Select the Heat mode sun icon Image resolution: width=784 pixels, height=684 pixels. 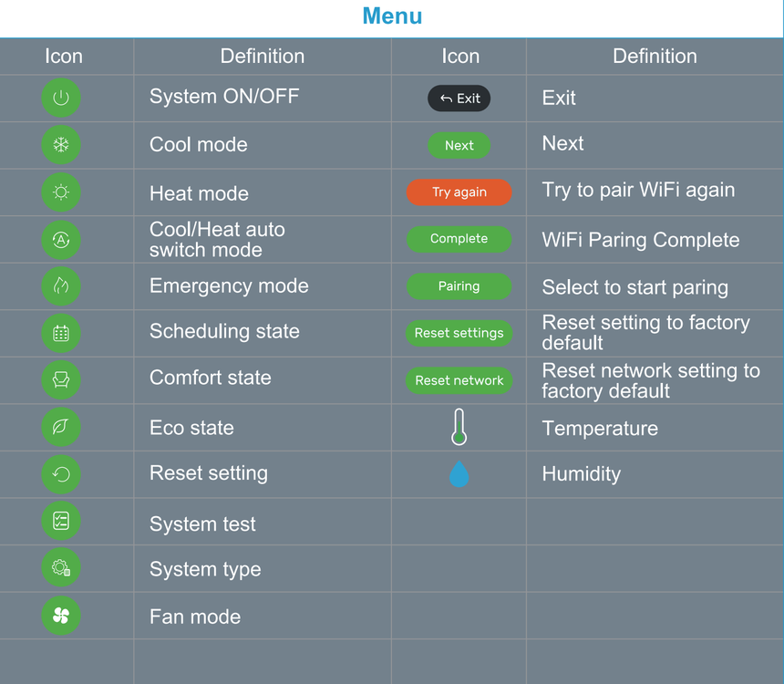pyautogui.click(x=61, y=192)
